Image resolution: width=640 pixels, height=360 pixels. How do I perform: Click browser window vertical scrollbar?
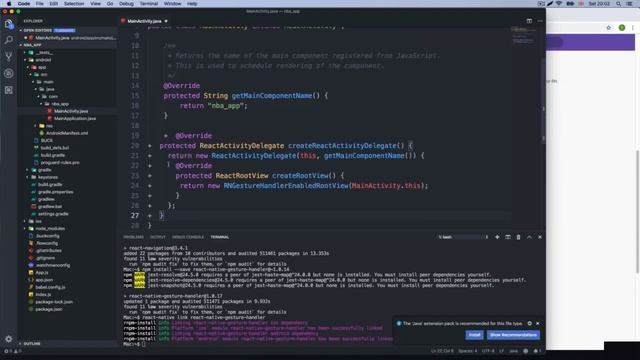637,212
